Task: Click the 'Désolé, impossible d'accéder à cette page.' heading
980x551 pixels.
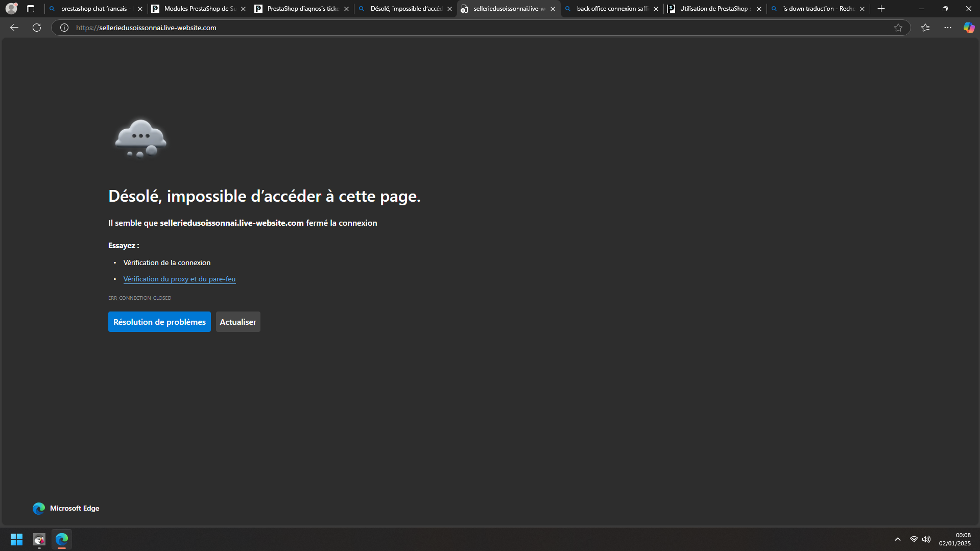Action: tap(265, 196)
